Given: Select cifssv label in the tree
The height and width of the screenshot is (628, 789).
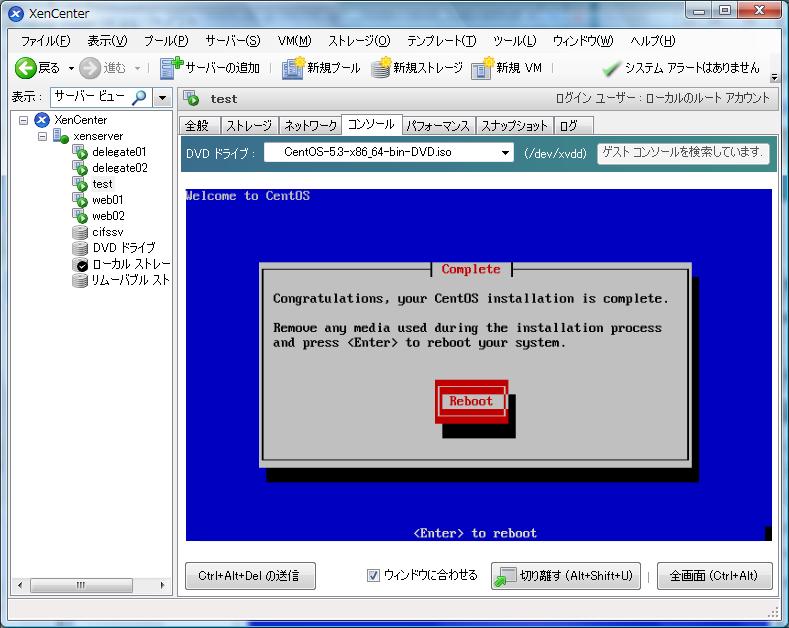Looking at the screenshot, I should pyautogui.click(x=108, y=232).
